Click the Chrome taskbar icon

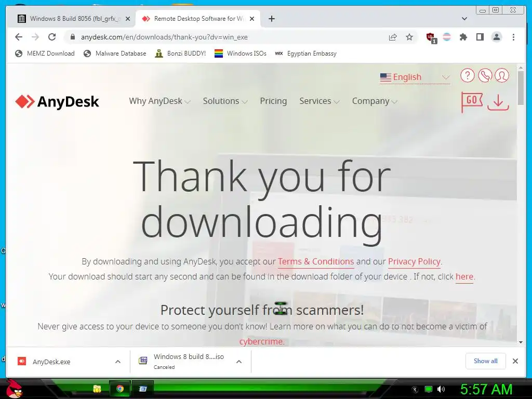(120, 389)
